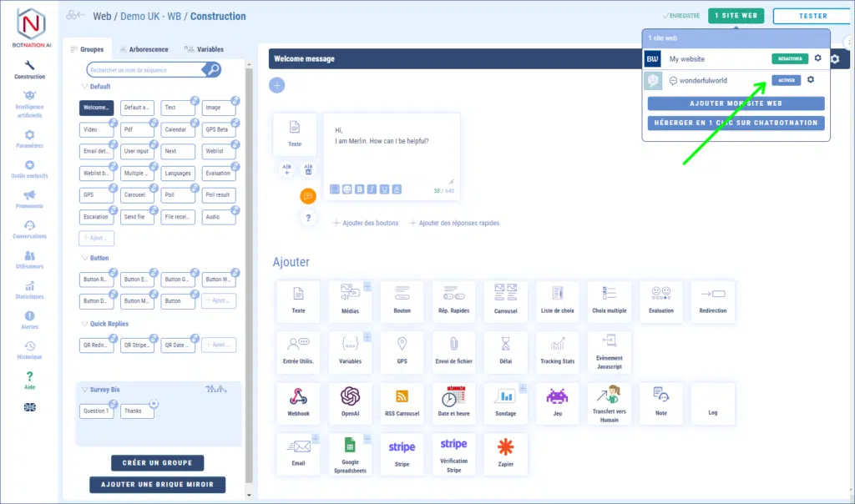Switch to the Arborescence tab
Image resolution: width=855 pixels, height=504 pixels.
click(144, 49)
